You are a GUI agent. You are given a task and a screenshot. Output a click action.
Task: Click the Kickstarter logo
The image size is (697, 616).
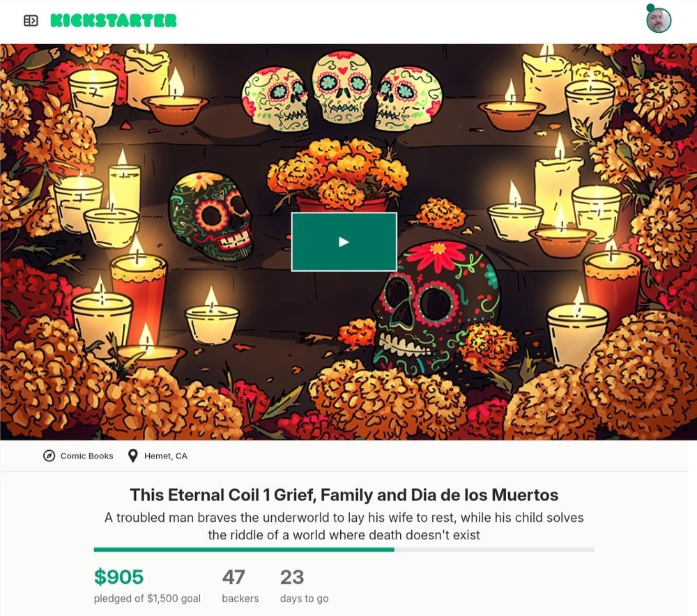click(x=114, y=20)
